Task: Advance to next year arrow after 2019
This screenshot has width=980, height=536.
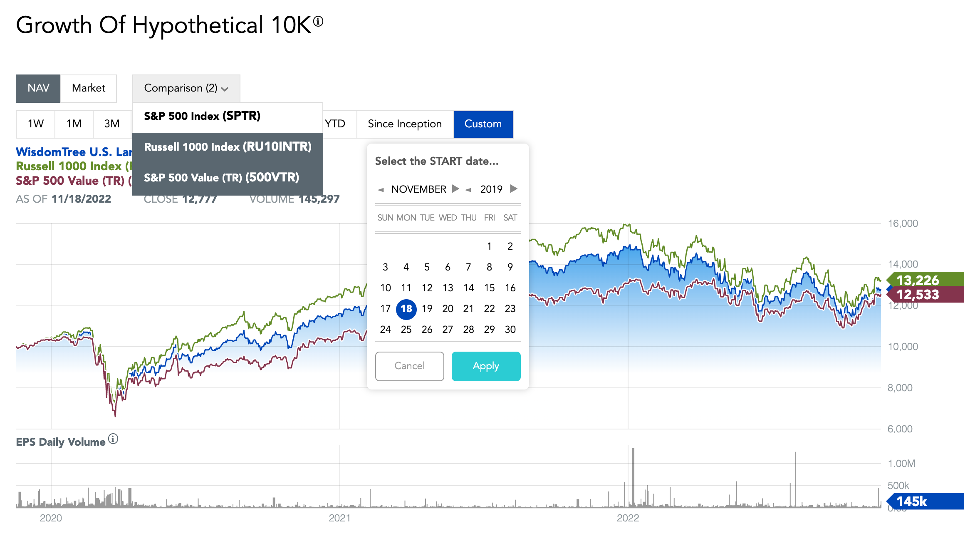Action: pyautogui.click(x=514, y=189)
